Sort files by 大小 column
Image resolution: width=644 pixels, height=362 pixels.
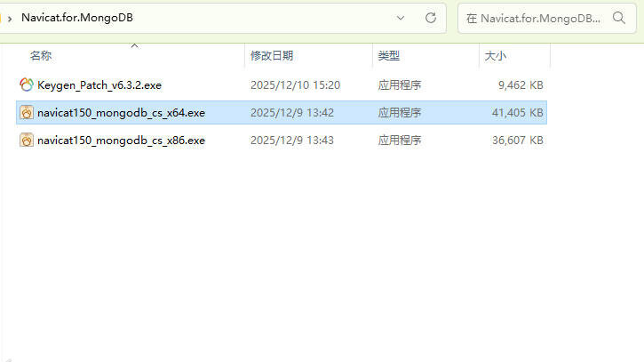(x=496, y=55)
